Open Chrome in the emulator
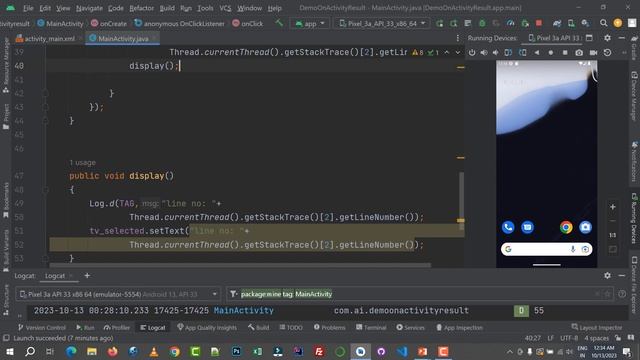Image resolution: width=640 pixels, height=360 pixels. point(566,227)
